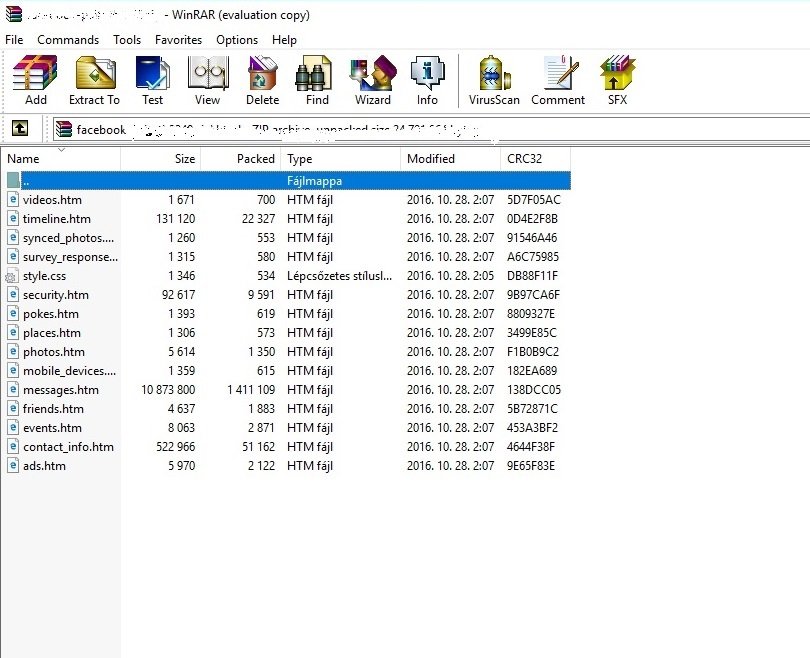Create SFX self-extracting archive

point(617,80)
